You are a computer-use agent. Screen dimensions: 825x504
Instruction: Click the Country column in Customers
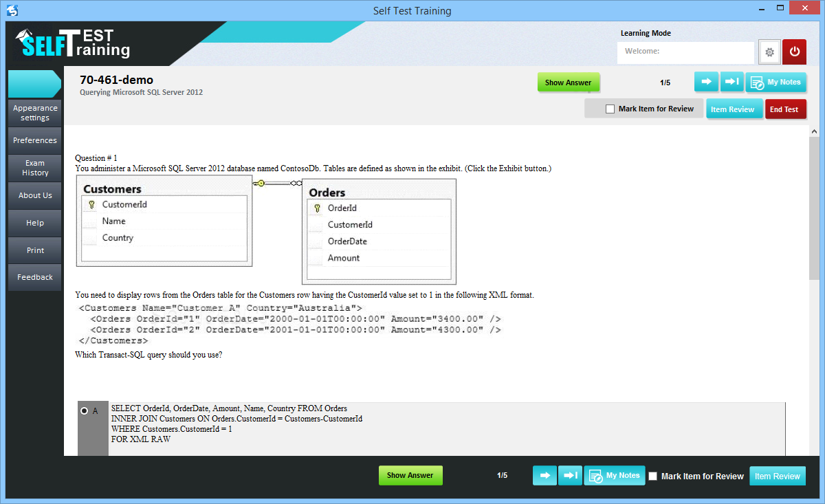[x=118, y=238]
